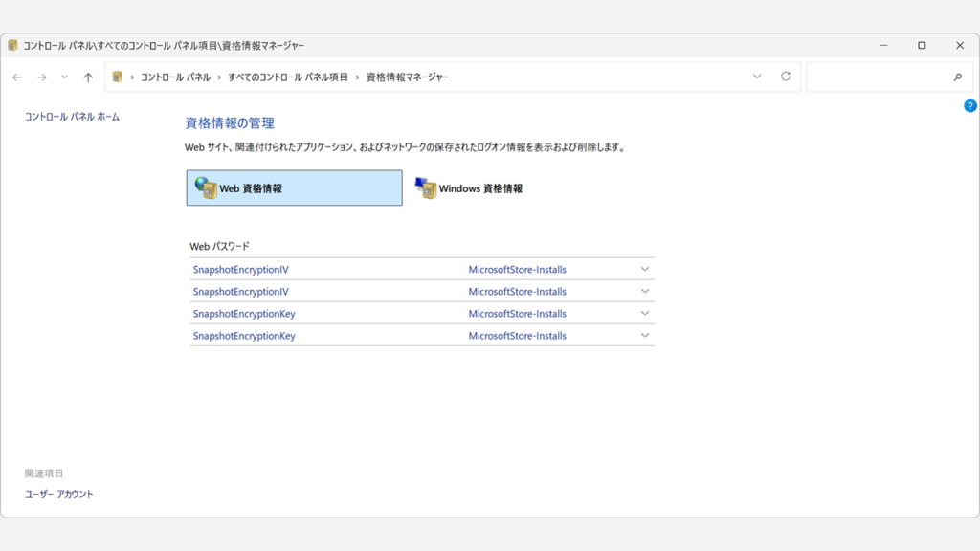Open the recent locations dropdown beside forward arrow
980x551 pixels.
pyautogui.click(x=63, y=77)
